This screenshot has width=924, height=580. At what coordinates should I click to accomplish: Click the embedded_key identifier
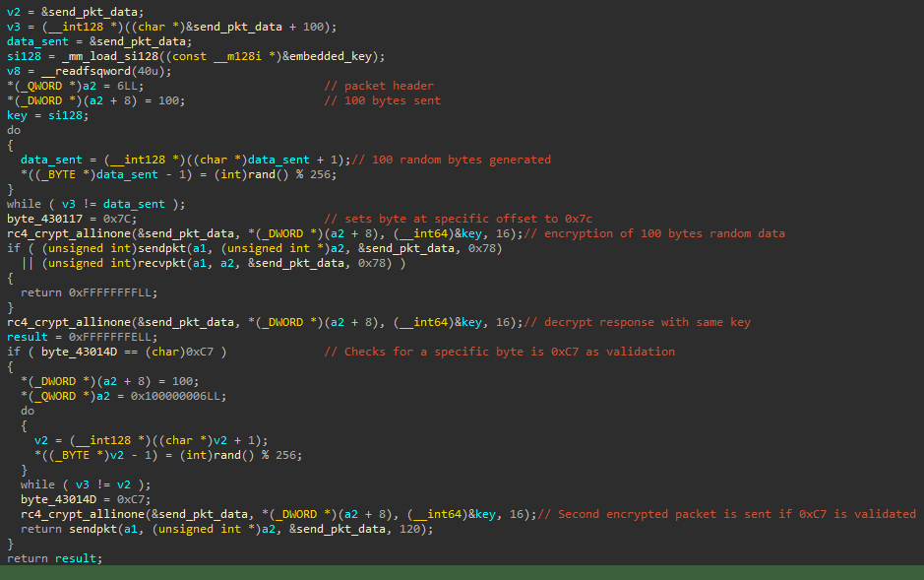tap(338, 56)
